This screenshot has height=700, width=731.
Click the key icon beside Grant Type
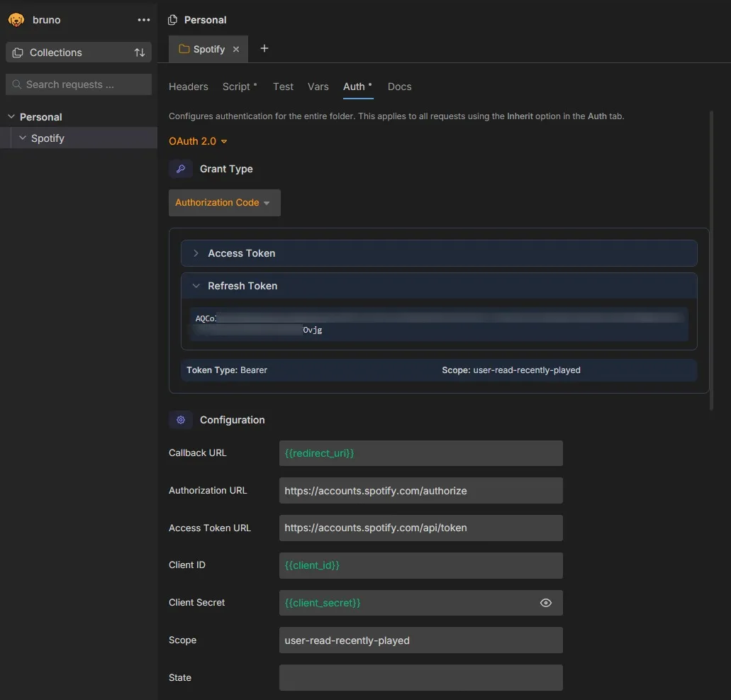(x=181, y=169)
